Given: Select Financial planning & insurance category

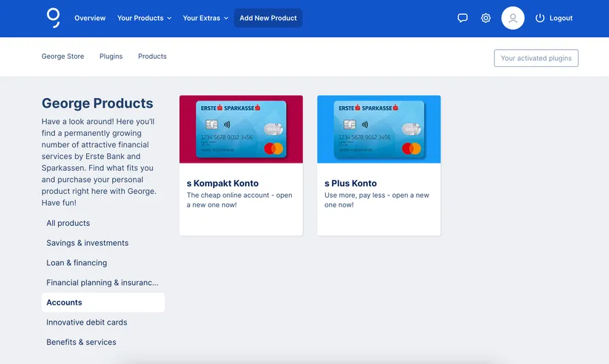Looking at the screenshot, I should pyautogui.click(x=103, y=282).
